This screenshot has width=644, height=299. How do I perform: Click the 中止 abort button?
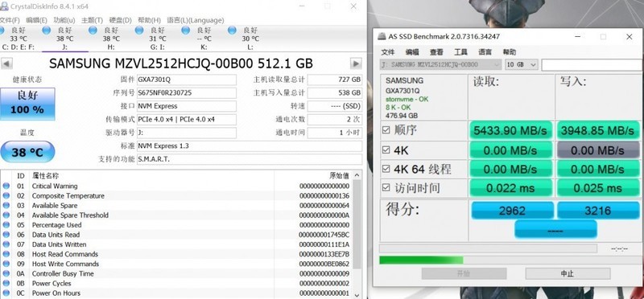pyautogui.click(x=568, y=273)
